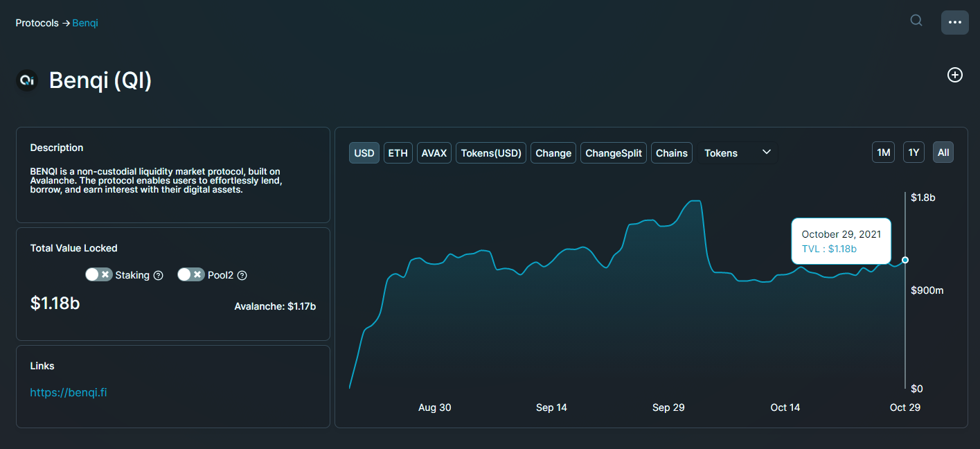Click the Oct 29 axis label
The width and height of the screenshot is (980, 449).
905,407
